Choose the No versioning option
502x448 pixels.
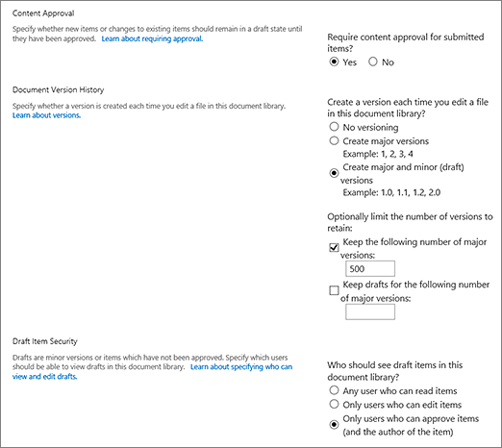pos(334,127)
